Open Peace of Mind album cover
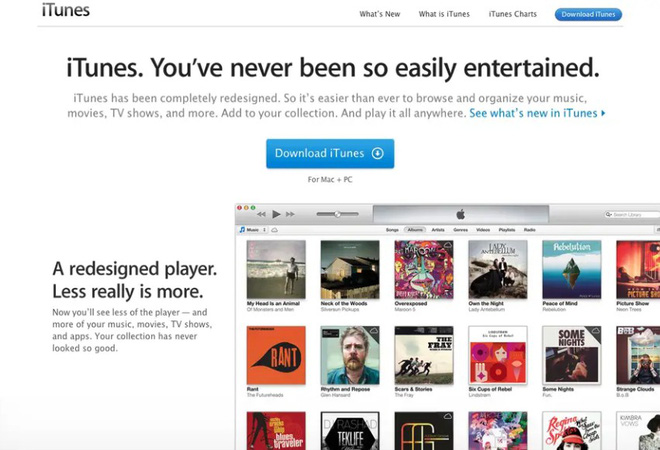This screenshot has height=450, width=660. click(572, 269)
